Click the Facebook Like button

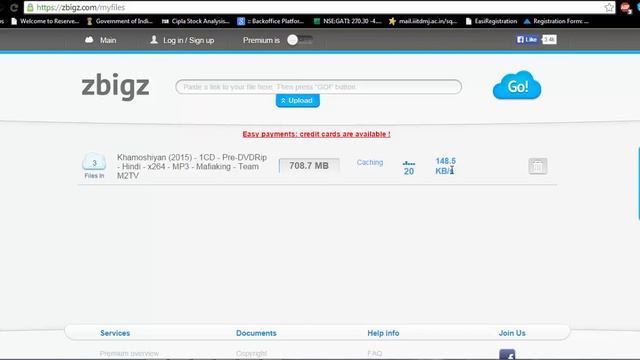pyautogui.click(x=527, y=39)
